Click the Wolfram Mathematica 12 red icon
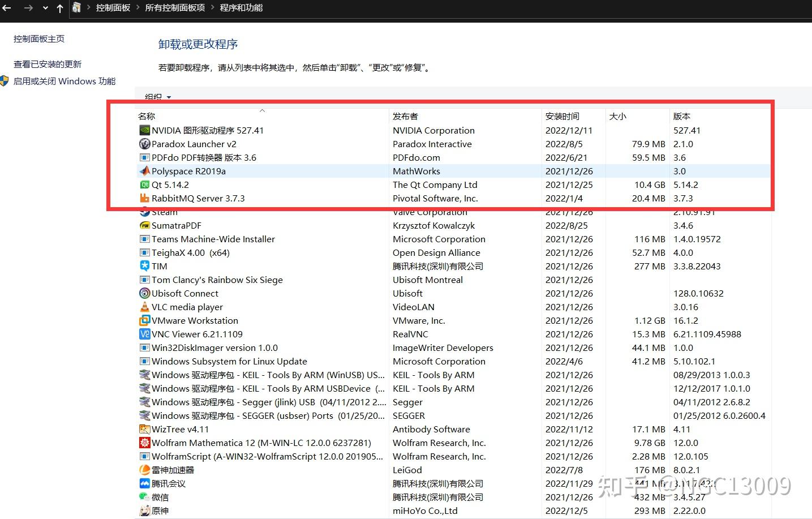812x519 pixels. coord(144,443)
